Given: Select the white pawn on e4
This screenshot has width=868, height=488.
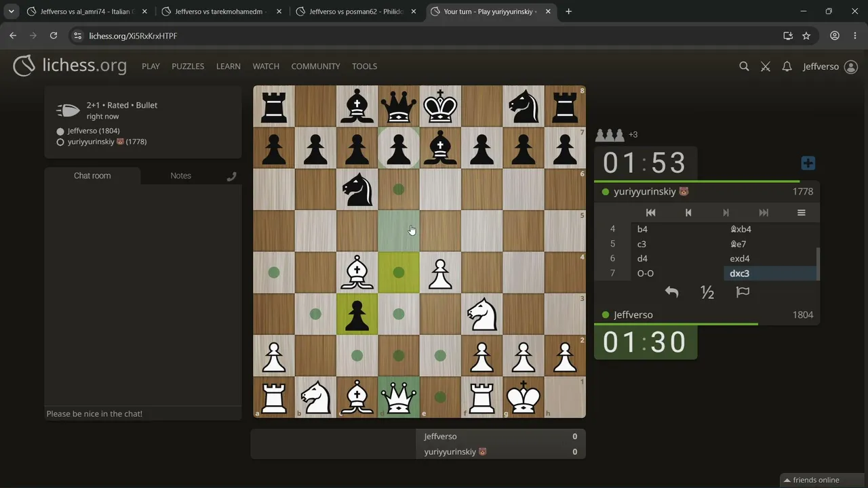Looking at the screenshot, I should tap(441, 272).
